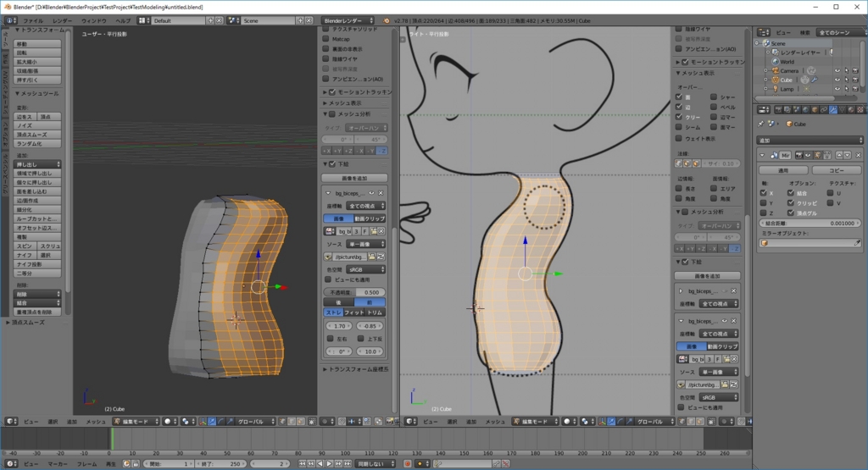
Task: Open the Blenderレンダー engine dropdown
Action: click(x=348, y=20)
